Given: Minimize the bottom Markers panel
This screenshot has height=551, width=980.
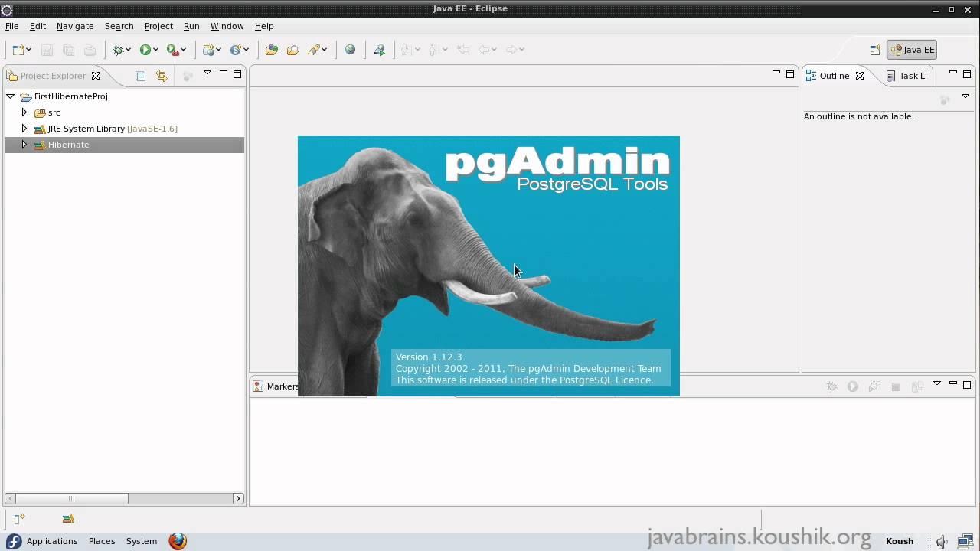Looking at the screenshot, I should (953, 383).
